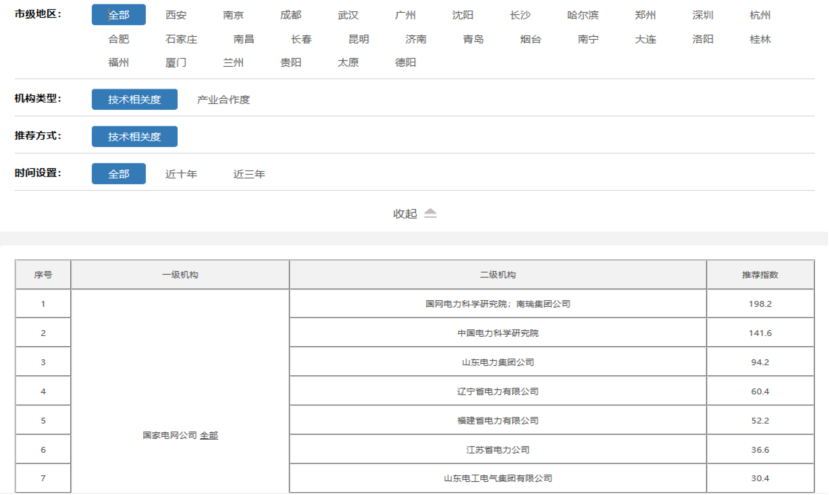Screen dimensions: 829x495
Task: Select 桂林 city filter
Action: [x=760, y=39]
